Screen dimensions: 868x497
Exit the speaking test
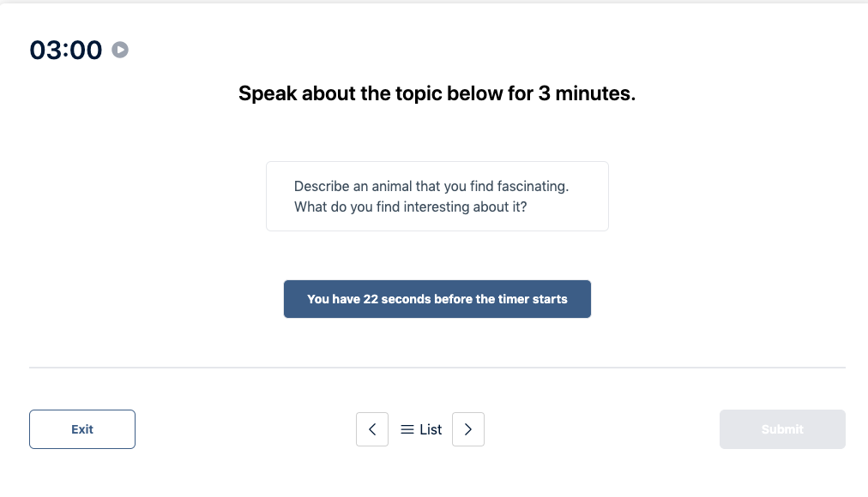click(x=81, y=429)
